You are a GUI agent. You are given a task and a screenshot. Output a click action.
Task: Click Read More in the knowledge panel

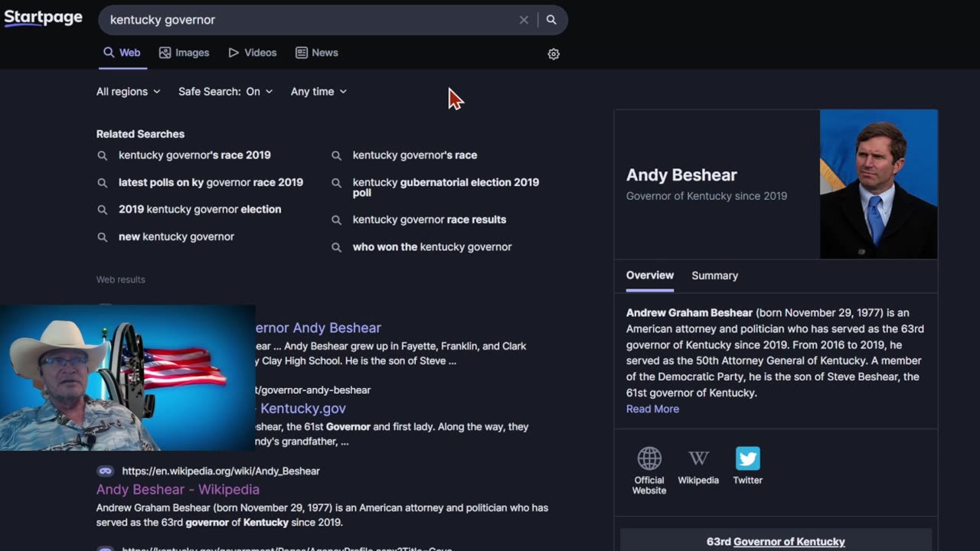click(x=652, y=409)
